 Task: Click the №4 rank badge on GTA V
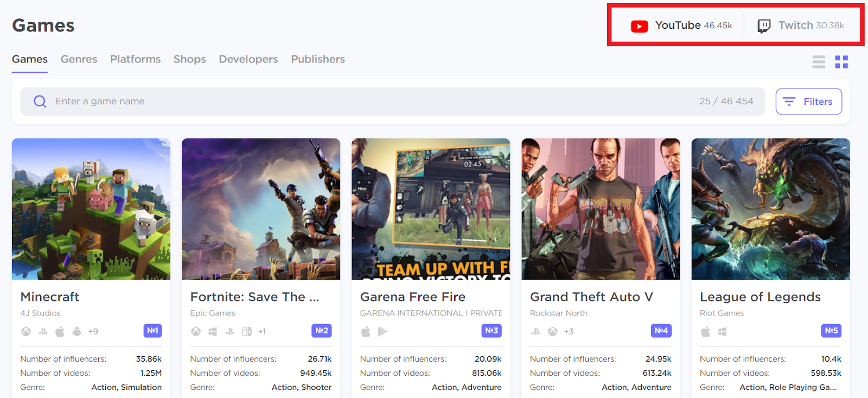click(661, 331)
